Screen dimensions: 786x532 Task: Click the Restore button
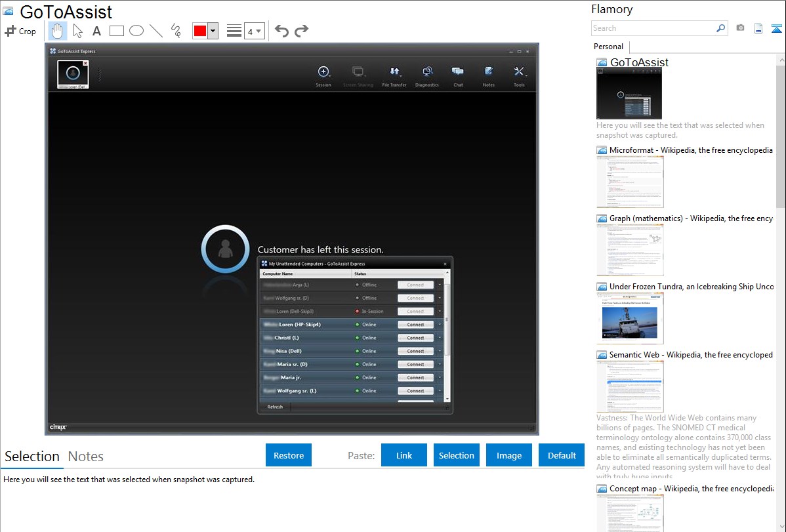coord(289,455)
